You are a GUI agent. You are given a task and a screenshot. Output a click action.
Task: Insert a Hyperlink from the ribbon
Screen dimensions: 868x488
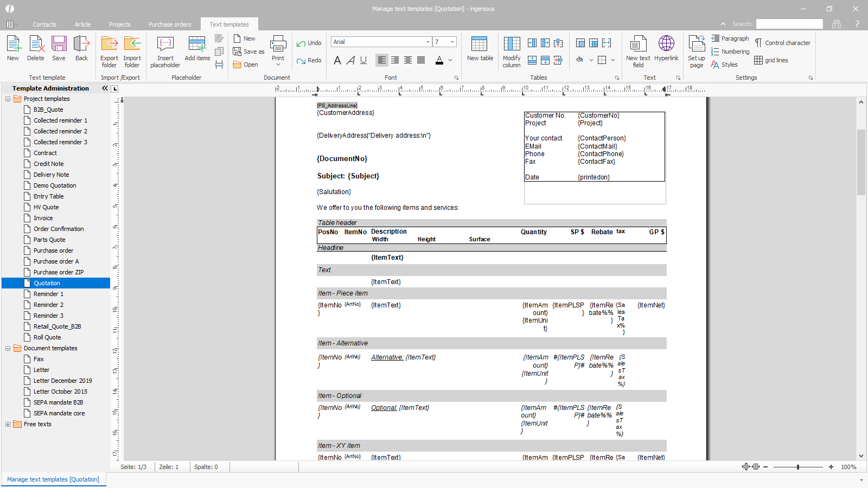click(666, 44)
